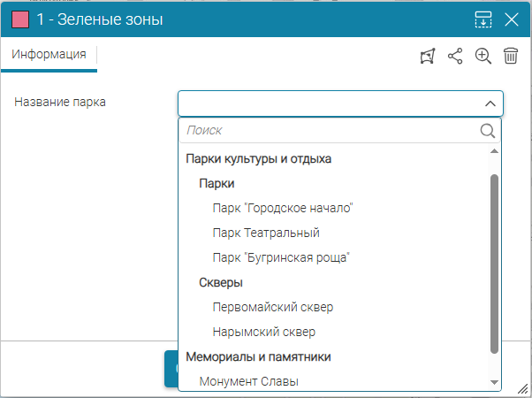
Task: Click scrollbar down arrow in dropdown list
Action: click(495, 383)
